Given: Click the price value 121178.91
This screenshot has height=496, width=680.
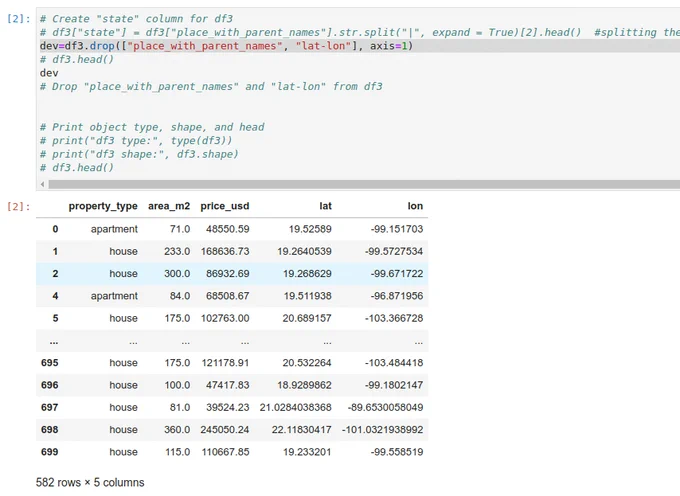Looking at the screenshot, I should 225,363.
